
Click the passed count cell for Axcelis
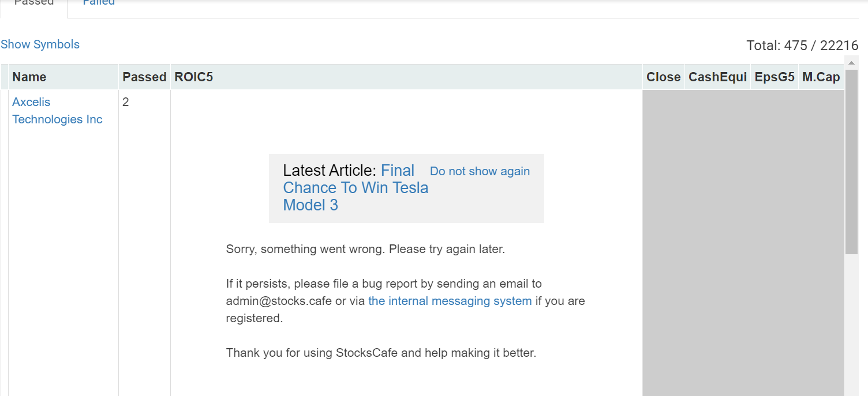(126, 103)
